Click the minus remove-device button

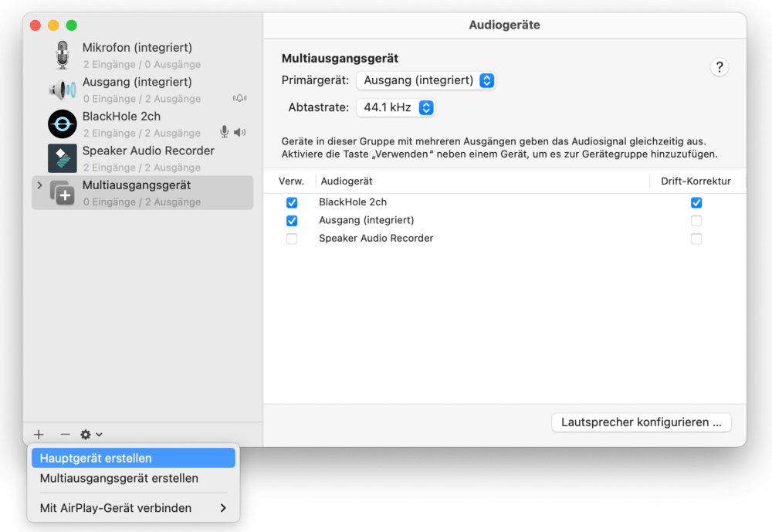pos(65,435)
